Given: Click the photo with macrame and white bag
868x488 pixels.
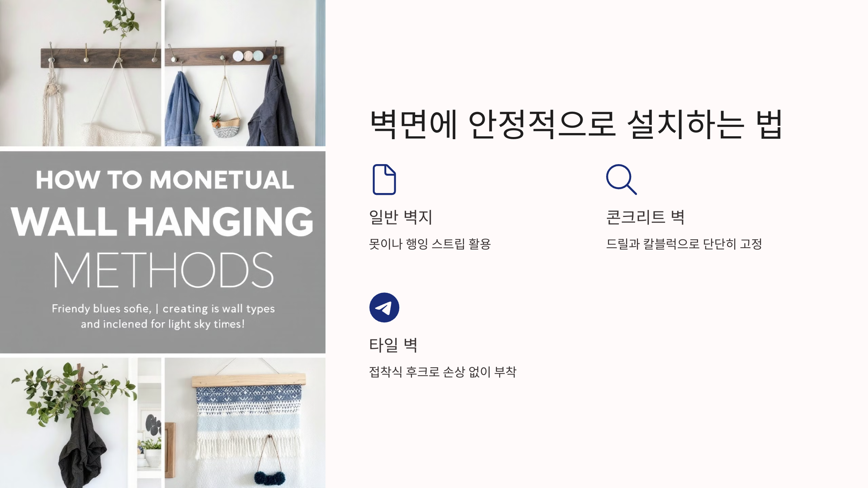Looking at the screenshot, I should click(80, 73).
